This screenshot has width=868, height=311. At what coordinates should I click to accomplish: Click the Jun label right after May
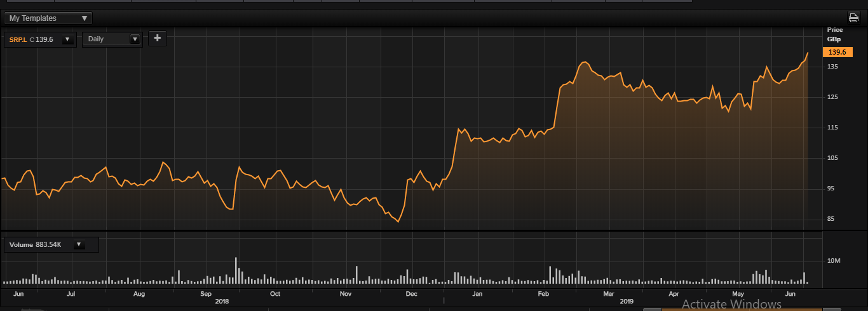(791, 294)
